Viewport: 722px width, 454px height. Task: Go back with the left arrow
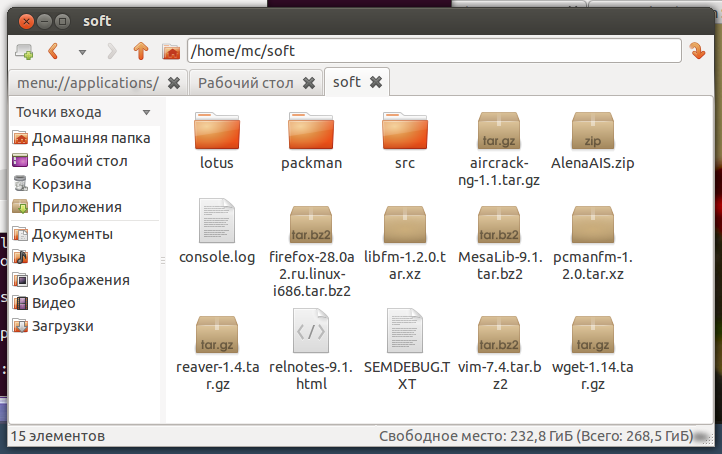53,51
